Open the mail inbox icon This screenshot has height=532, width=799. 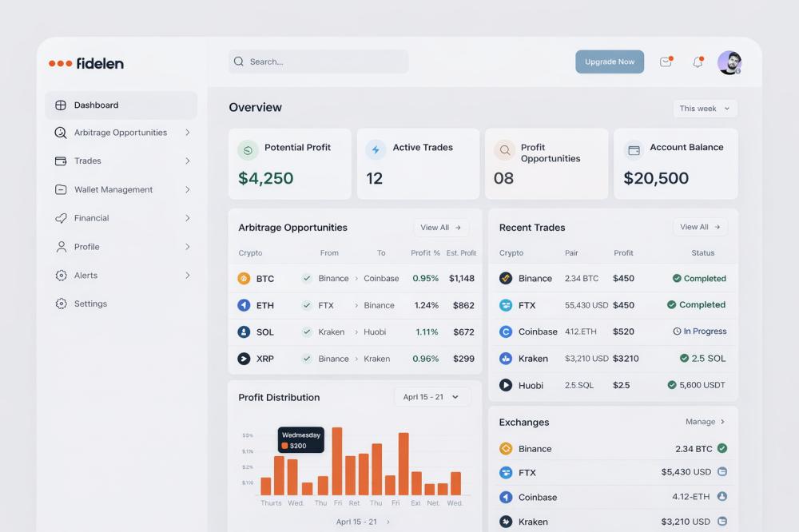pyautogui.click(x=666, y=62)
